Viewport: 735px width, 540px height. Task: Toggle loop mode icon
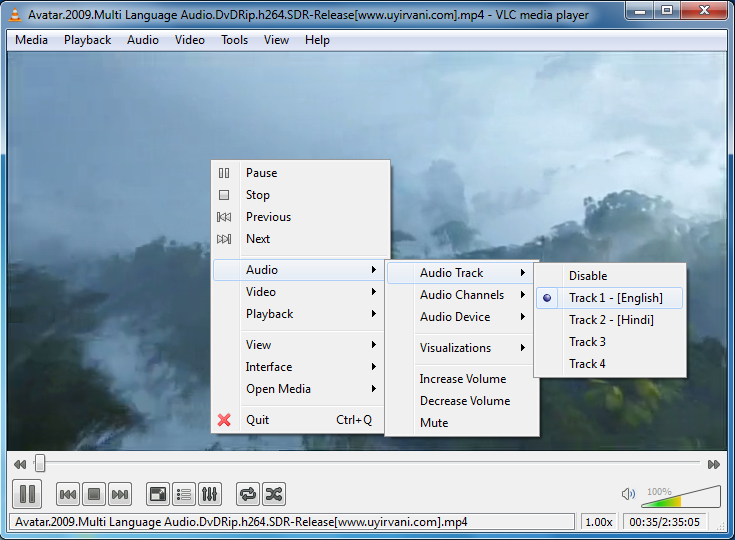248,494
